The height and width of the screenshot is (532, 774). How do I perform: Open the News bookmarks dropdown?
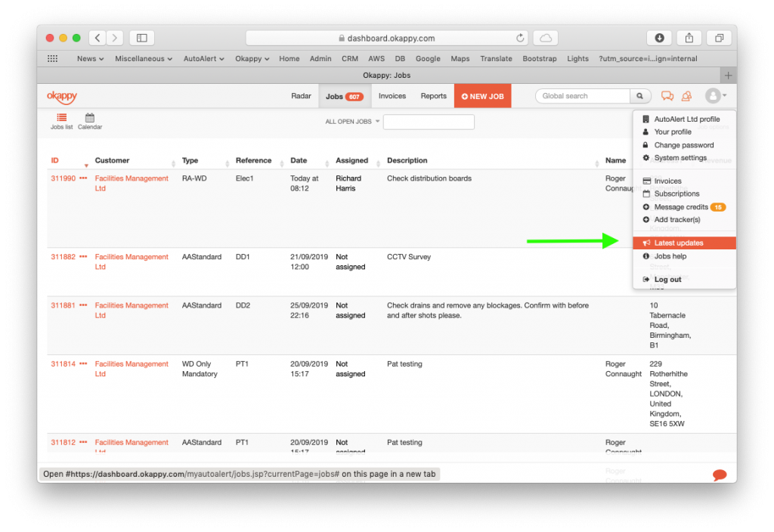(x=91, y=59)
